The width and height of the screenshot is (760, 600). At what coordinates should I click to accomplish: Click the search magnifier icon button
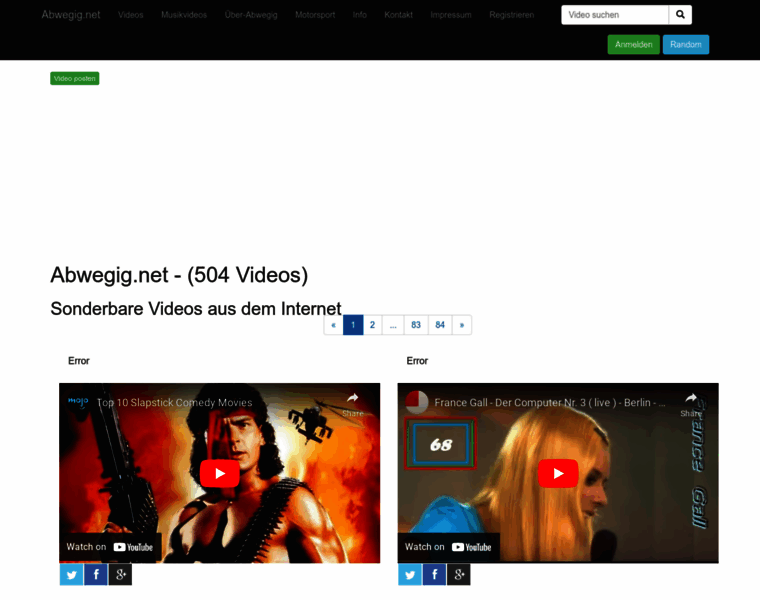(x=680, y=15)
